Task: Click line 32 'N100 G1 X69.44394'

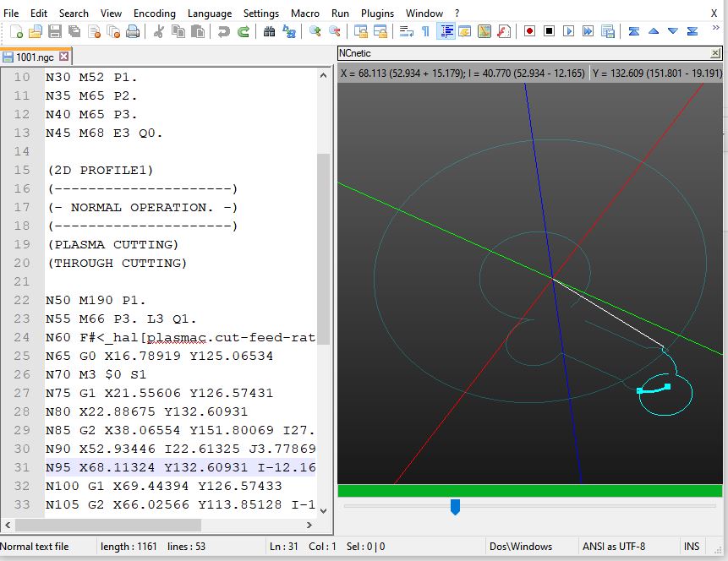Action: click(x=163, y=486)
